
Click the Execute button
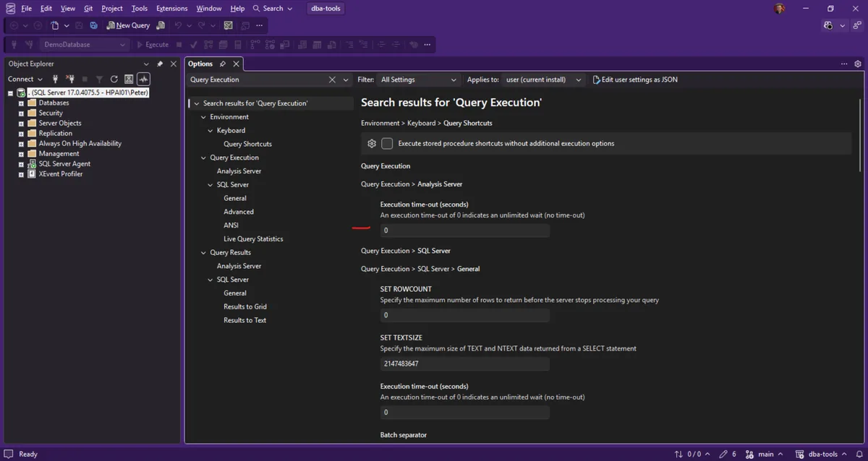point(153,45)
